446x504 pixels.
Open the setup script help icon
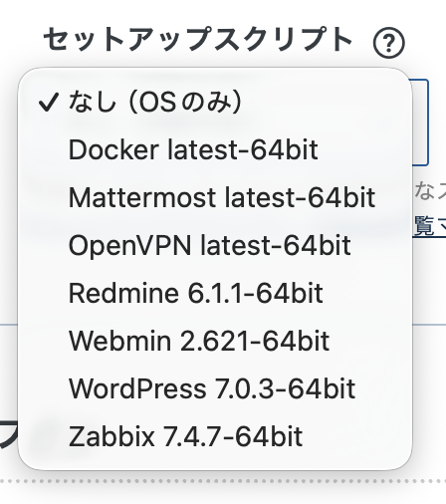389,43
